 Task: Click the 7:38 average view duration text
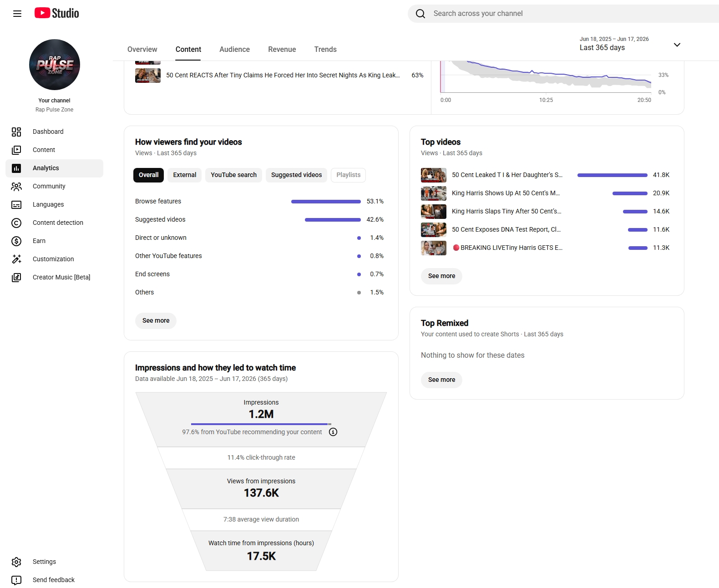pyautogui.click(x=261, y=519)
